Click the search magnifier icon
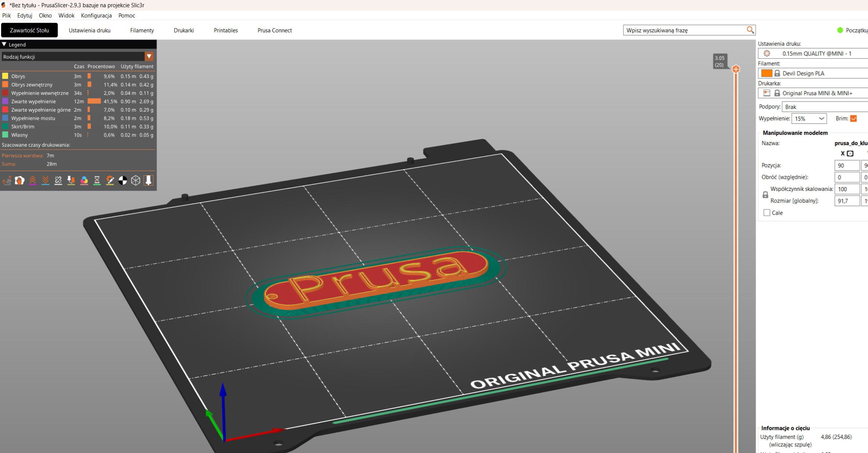This screenshot has width=868, height=453. coord(750,30)
